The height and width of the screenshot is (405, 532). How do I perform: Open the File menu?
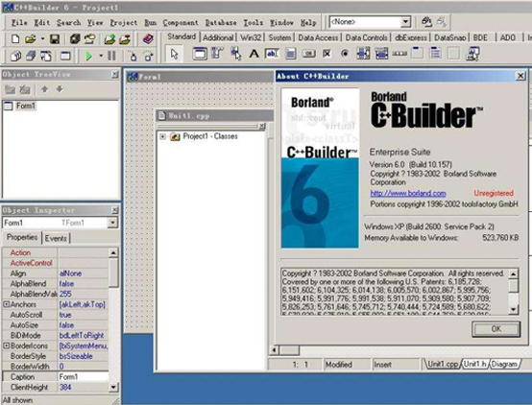point(19,23)
